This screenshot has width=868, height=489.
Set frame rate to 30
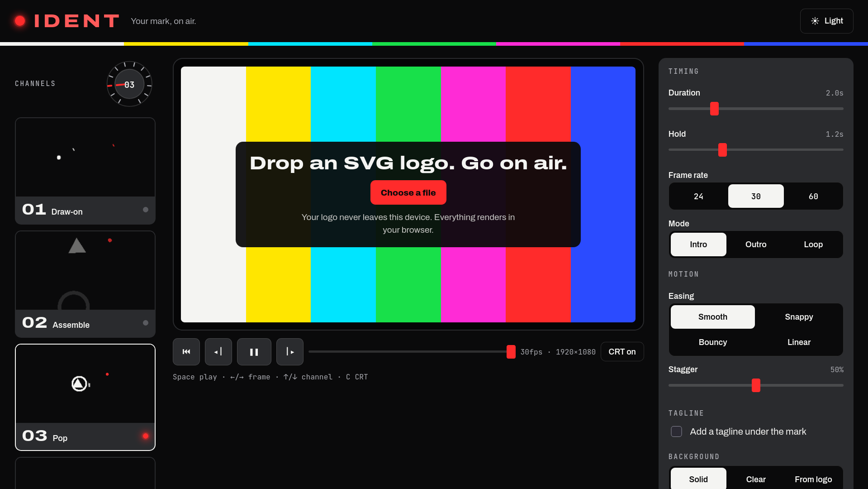(756, 196)
